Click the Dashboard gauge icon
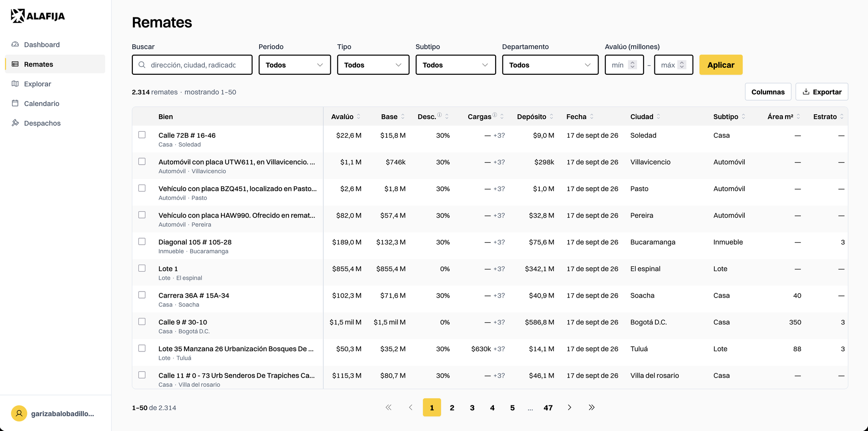 (15, 44)
